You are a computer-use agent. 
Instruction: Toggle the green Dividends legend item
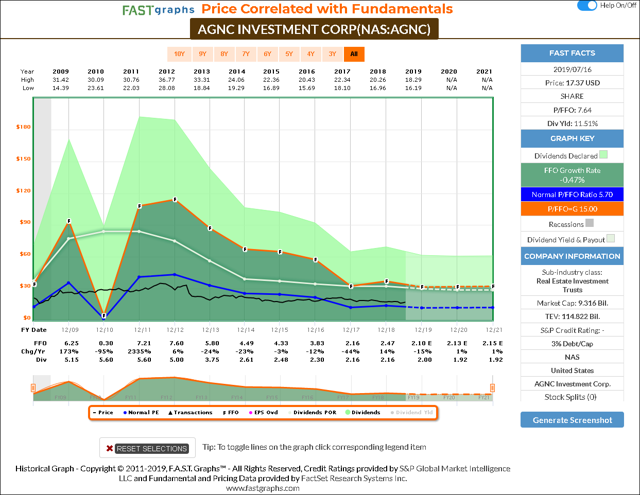363,413
